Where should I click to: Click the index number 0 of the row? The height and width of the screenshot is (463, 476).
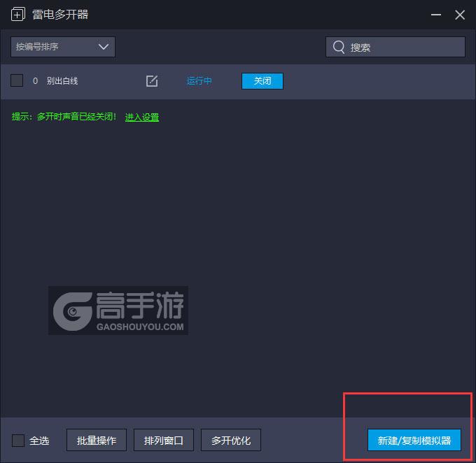[x=35, y=81]
